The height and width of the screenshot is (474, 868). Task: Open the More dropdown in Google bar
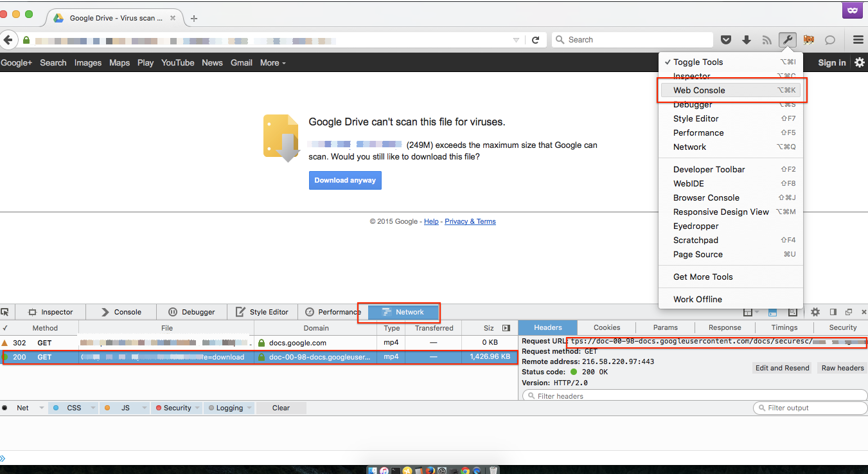273,63
